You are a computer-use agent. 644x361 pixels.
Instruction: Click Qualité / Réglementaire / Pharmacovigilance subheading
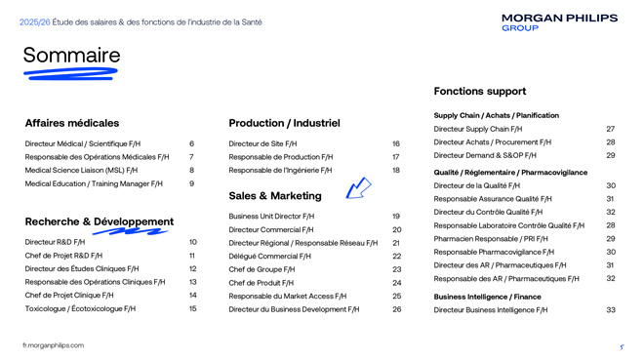point(510,173)
